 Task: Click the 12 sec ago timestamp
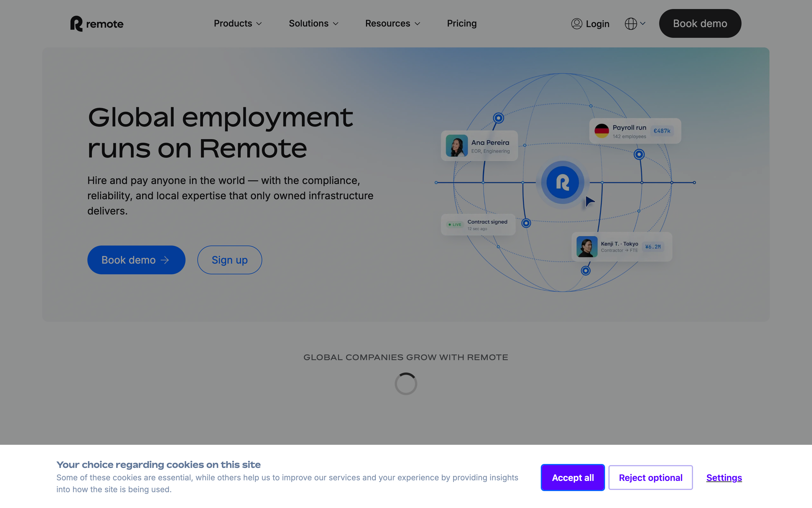477,229
